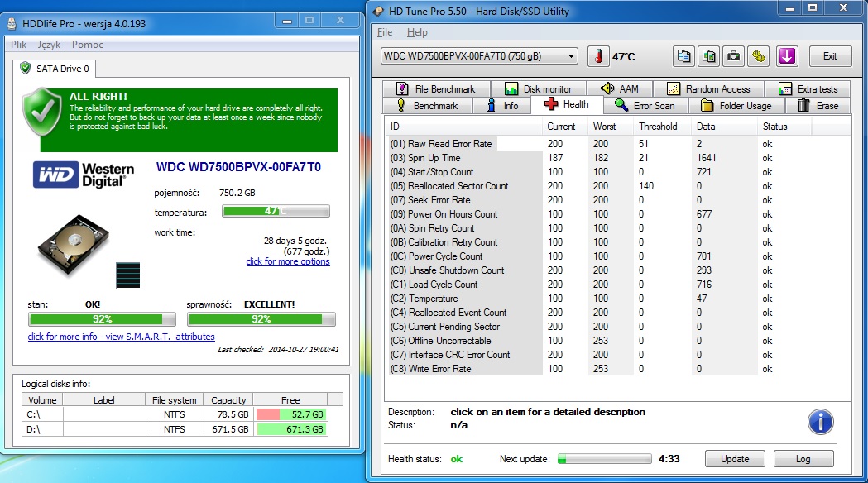Screen dimensions: 868x483
Task: Open the Język menu in HDDlife
Action: pos(50,45)
